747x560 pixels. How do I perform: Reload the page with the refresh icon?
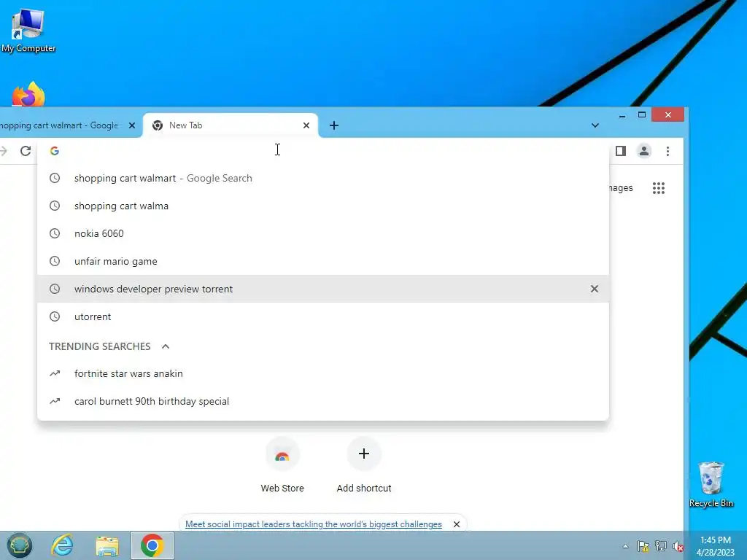pyautogui.click(x=26, y=151)
